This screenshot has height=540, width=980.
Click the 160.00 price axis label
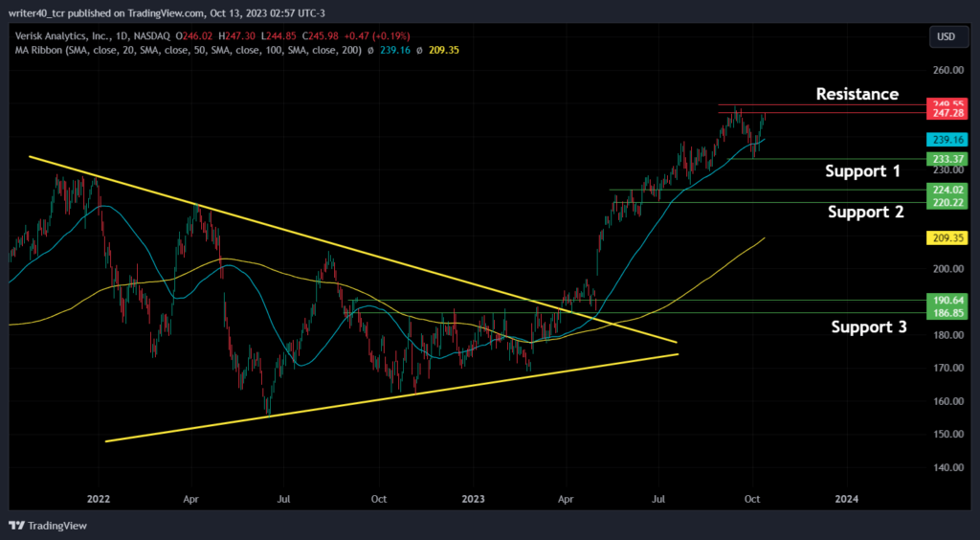[948, 401]
